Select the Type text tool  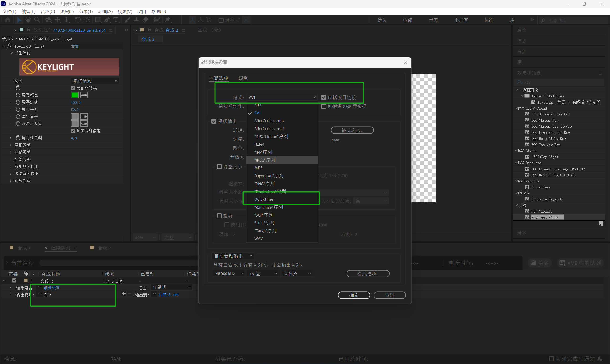(x=116, y=20)
